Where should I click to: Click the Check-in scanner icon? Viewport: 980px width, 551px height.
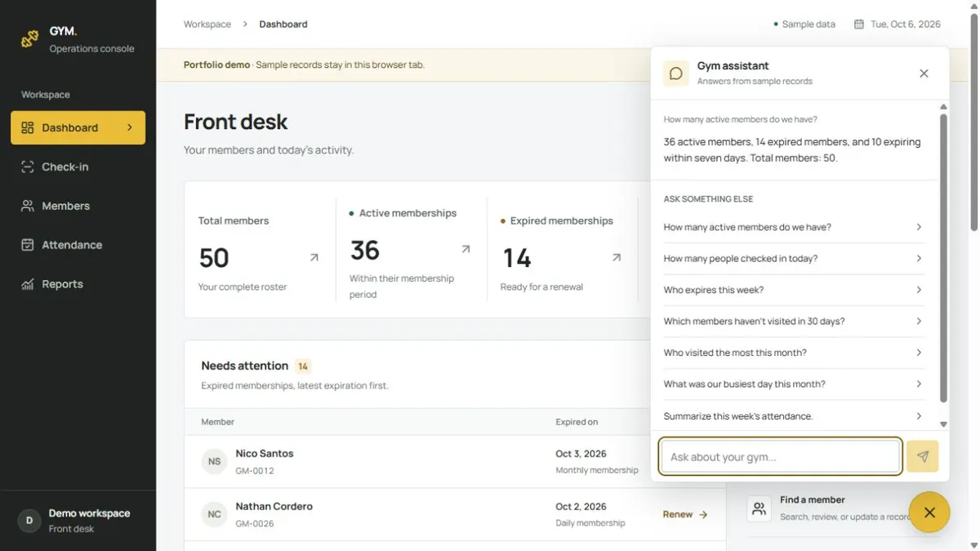pyautogui.click(x=28, y=167)
